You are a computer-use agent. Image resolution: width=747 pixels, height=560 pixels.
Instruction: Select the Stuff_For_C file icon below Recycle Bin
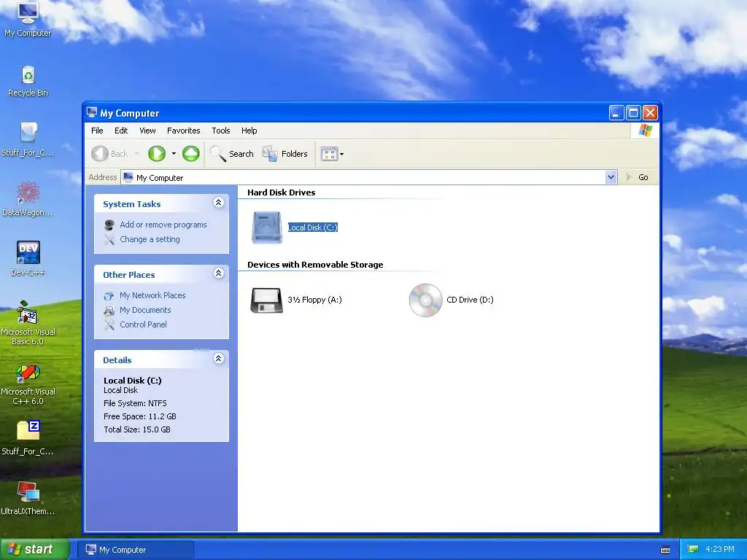click(28, 139)
